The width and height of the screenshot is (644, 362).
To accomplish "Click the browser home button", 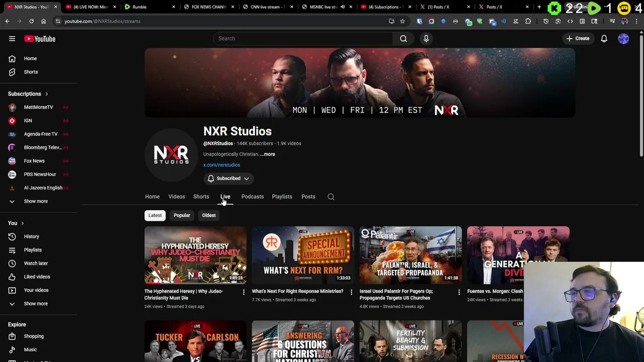I will [x=43, y=21].
